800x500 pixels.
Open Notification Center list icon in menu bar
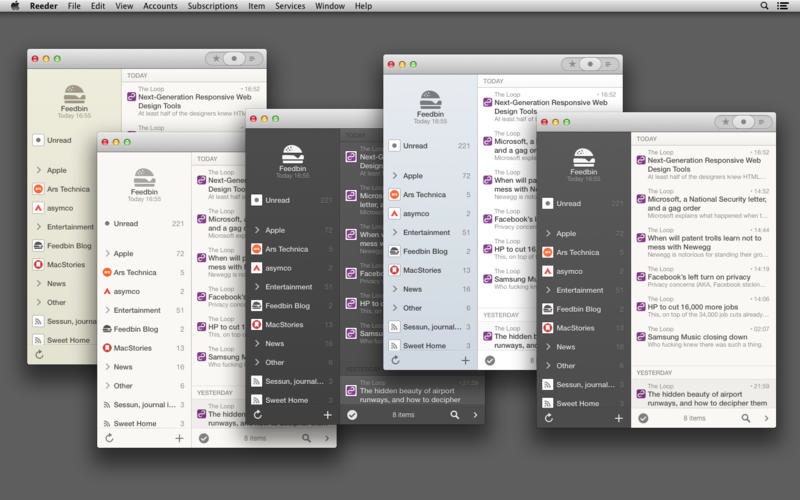pyautogui.click(x=782, y=6)
